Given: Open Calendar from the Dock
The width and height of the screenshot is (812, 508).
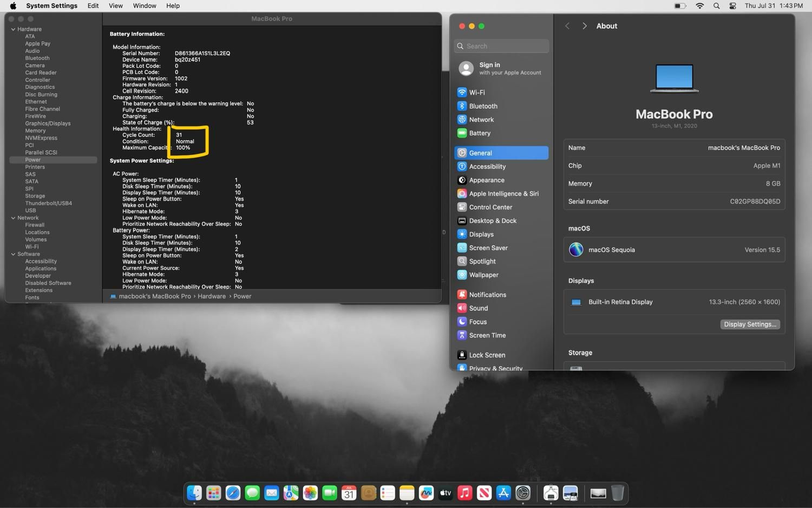Looking at the screenshot, I should (349, 493).
